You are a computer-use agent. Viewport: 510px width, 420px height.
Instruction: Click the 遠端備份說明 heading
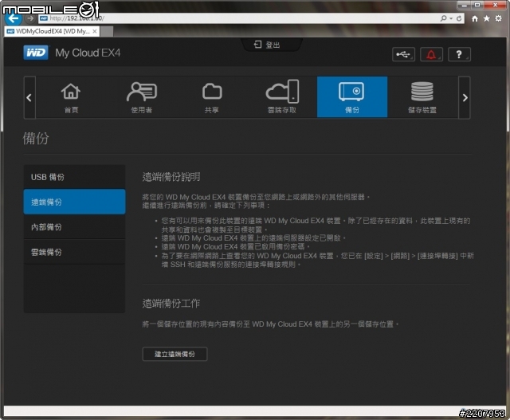tap(171, 177)
